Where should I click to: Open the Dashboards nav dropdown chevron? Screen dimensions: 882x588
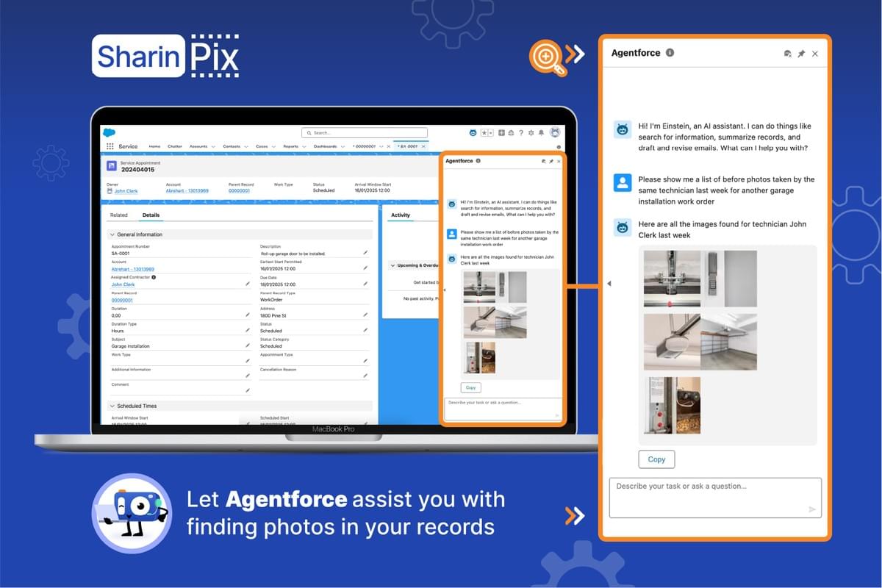point(343,146)
